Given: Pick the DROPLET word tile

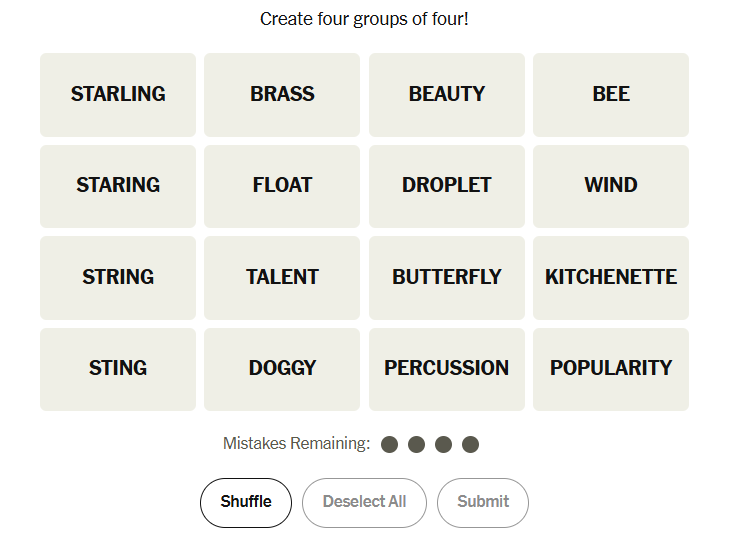Looking at the screenshot, I should pos(446,186).
